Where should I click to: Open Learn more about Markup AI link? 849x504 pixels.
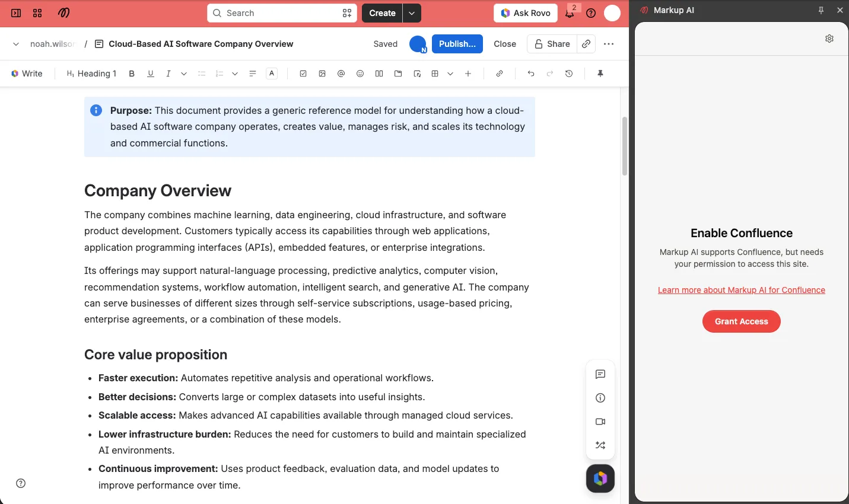[742, 290]
